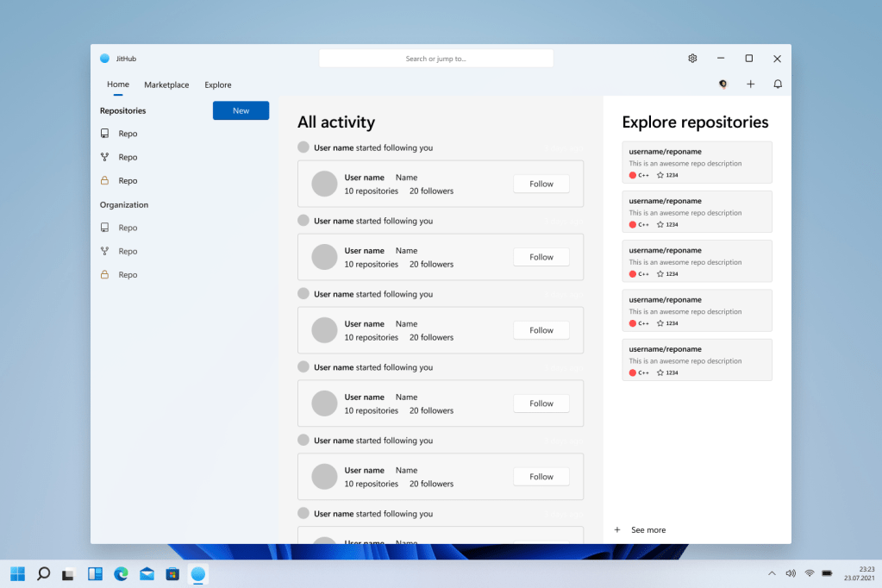Click the red C++ language dot on first card
This screenshot has height=588, width=882.
tap(633, 175)
